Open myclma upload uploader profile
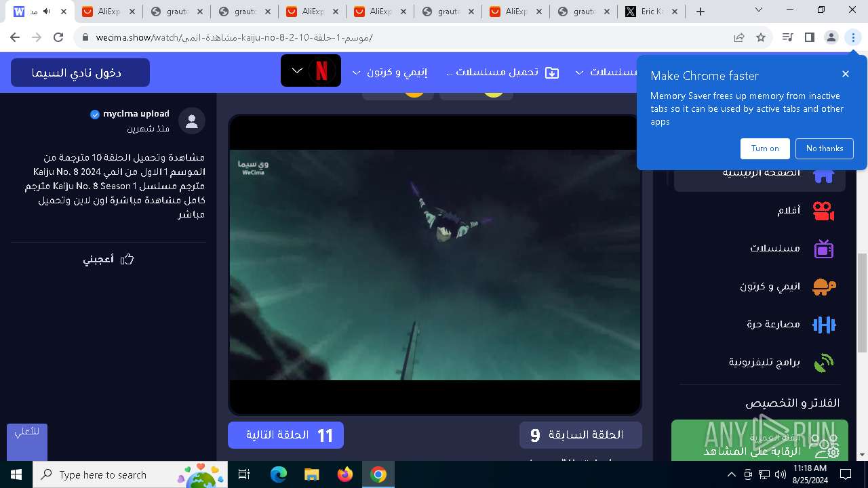Screen dimensions: 868x488 (136, 114)
